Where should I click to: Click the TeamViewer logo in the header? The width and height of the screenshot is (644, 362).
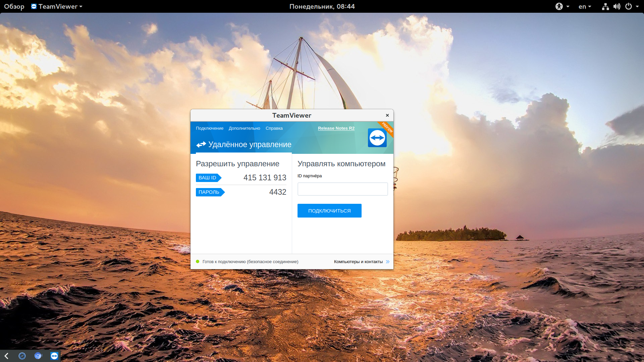click(x=377, y=138)
